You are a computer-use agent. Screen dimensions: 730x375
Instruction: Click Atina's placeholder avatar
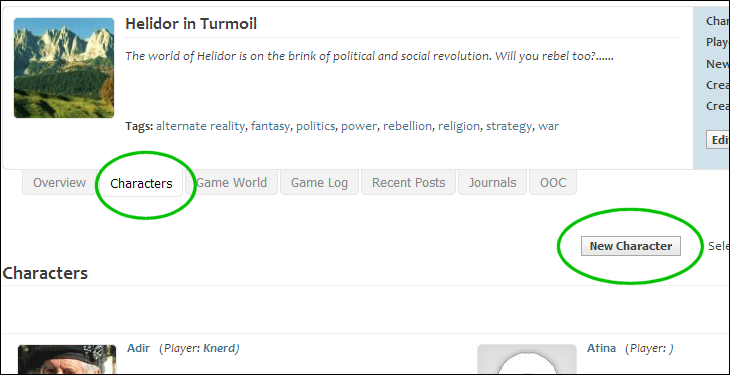[527, 359]
